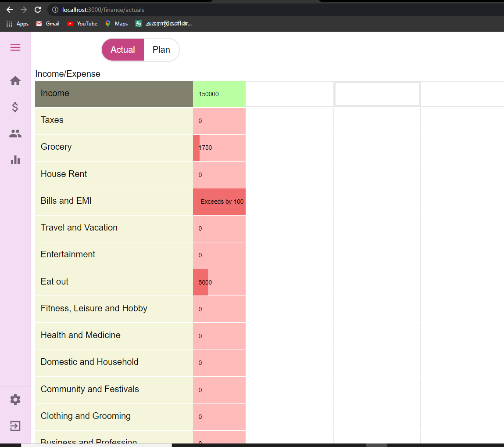Screen dimensions: 504x447
Task: Select the Bills and EMI exceeds cell
Action: (219, 202)
